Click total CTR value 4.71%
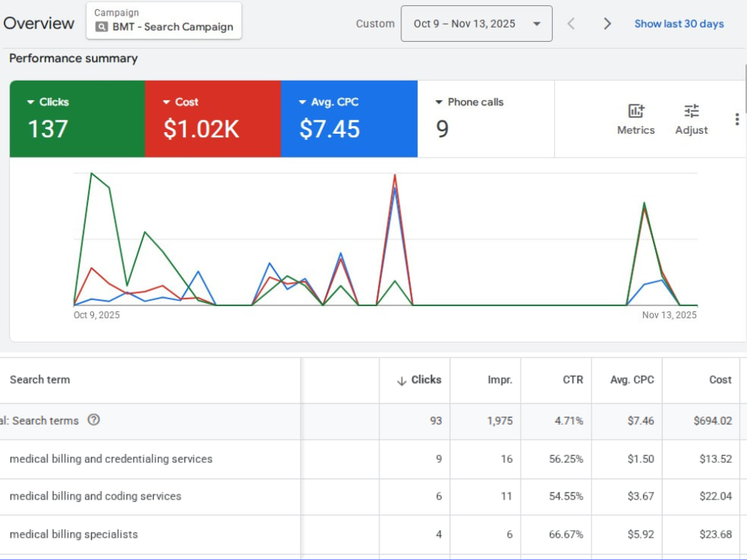This screenshot has width=747, height=560. (568, 420)
